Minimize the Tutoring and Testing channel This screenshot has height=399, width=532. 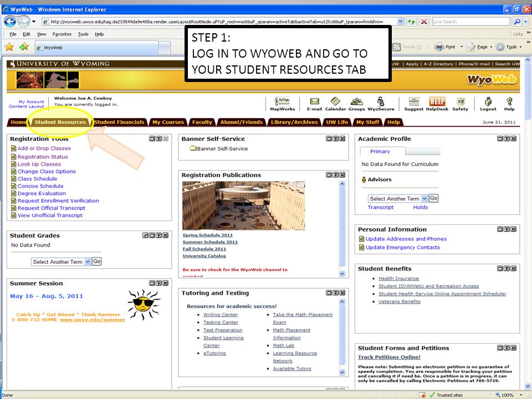coord(336,293)
